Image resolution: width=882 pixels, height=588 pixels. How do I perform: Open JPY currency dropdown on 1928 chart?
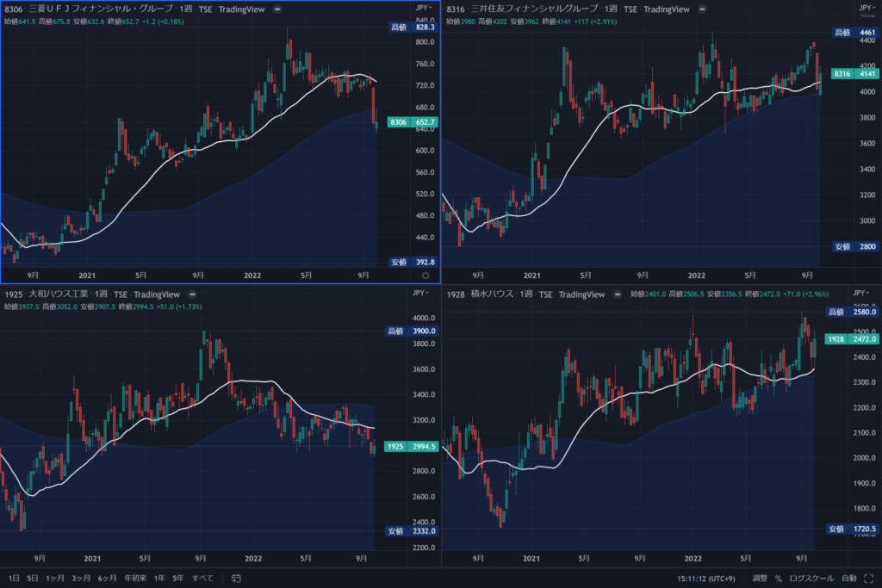(860, 293)
